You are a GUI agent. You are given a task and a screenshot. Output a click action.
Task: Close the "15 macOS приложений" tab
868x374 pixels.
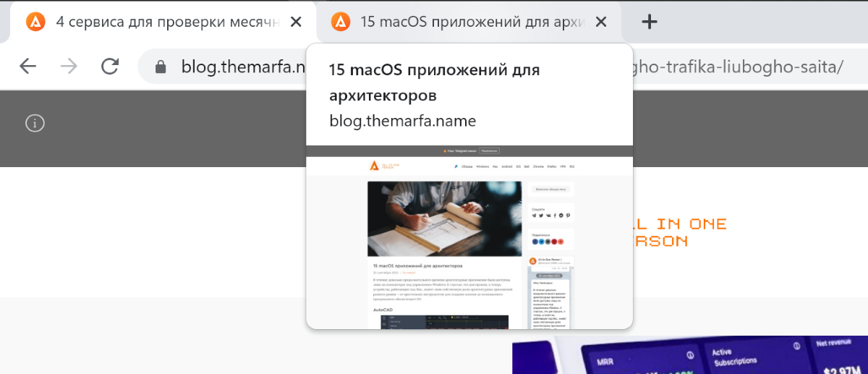601,22
